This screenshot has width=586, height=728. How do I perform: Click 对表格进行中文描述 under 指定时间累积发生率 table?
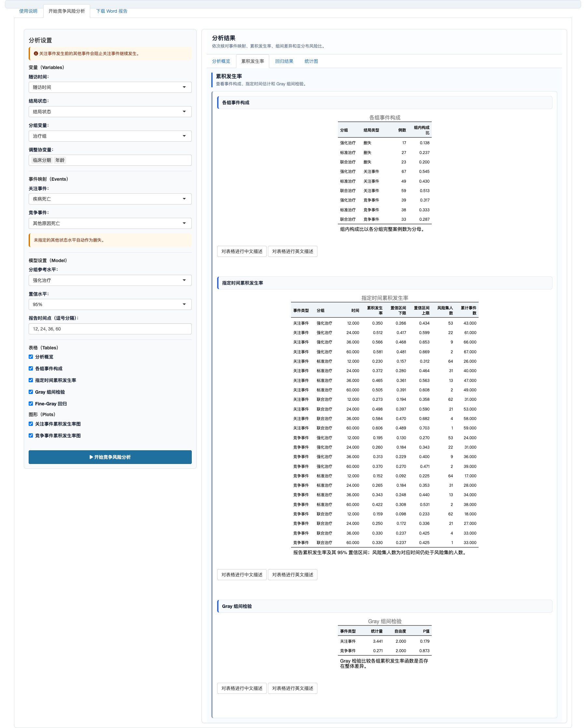(x=242, y=574)
